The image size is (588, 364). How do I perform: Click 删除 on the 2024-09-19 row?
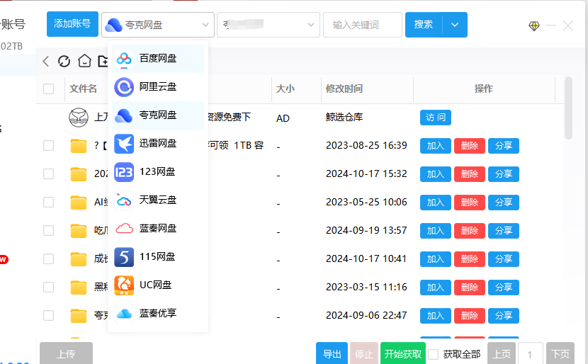[470, 231]
